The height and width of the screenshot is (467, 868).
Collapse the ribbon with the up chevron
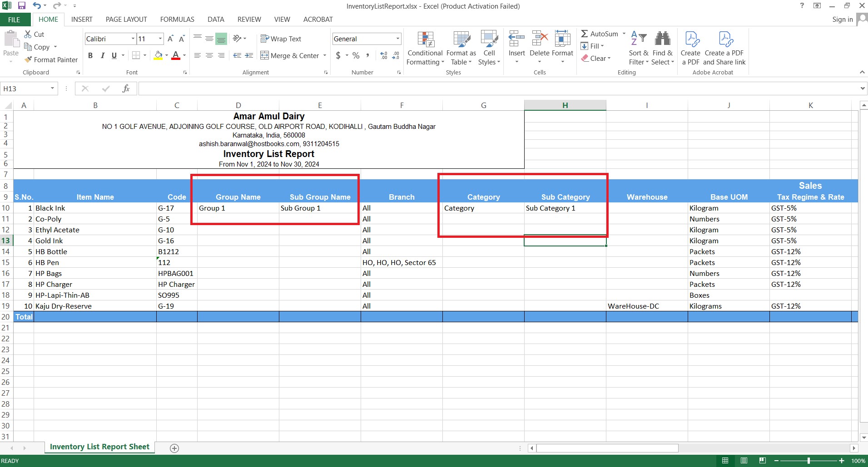pyautogui.click(x=862, y=72)
